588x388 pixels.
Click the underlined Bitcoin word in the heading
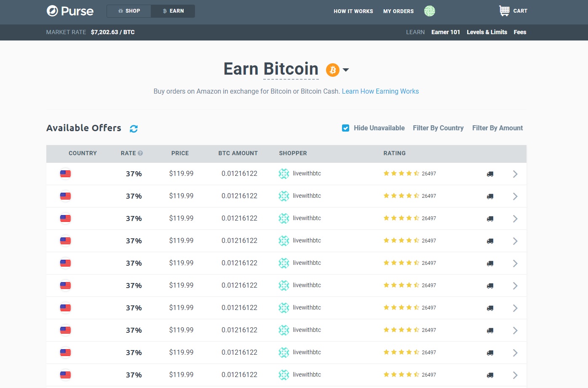click(291, 69)
